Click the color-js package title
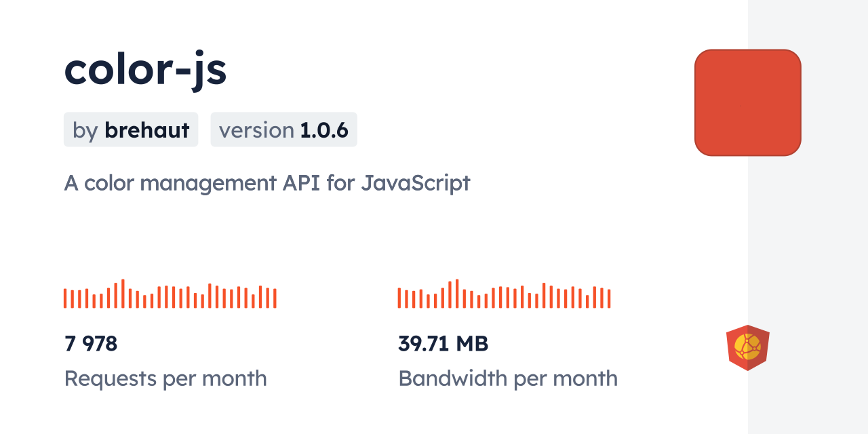 pos(145,69)
